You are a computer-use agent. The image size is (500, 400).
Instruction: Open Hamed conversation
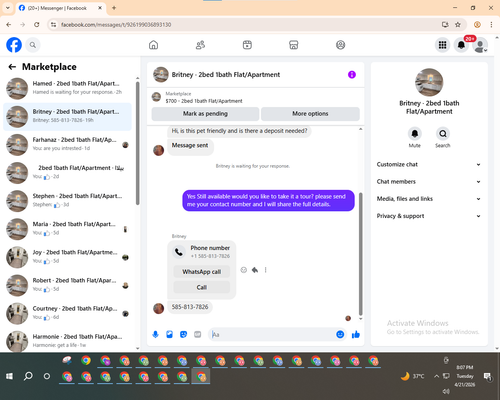tap(67, 89)
